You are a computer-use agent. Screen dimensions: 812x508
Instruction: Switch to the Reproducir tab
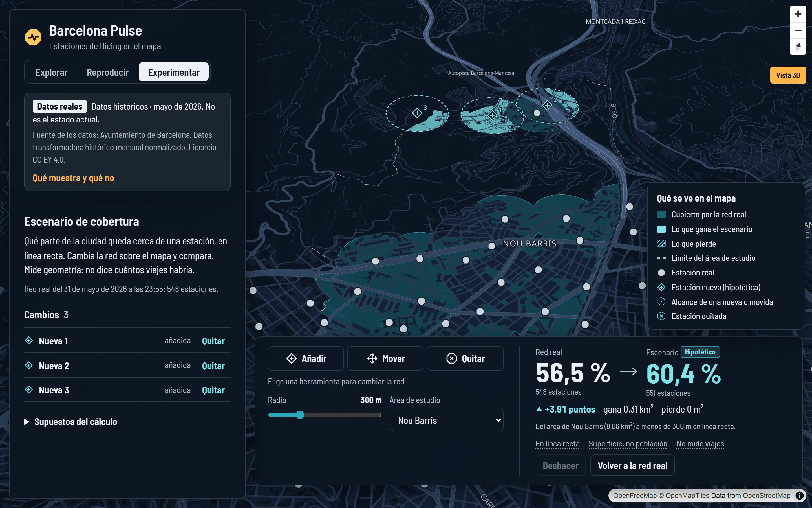[x=108, y=72]
